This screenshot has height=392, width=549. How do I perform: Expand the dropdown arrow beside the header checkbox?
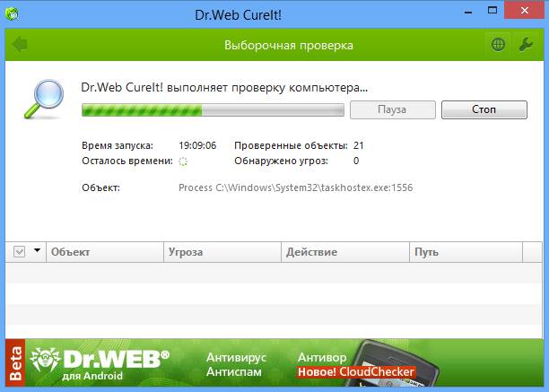tap(37, 252)
